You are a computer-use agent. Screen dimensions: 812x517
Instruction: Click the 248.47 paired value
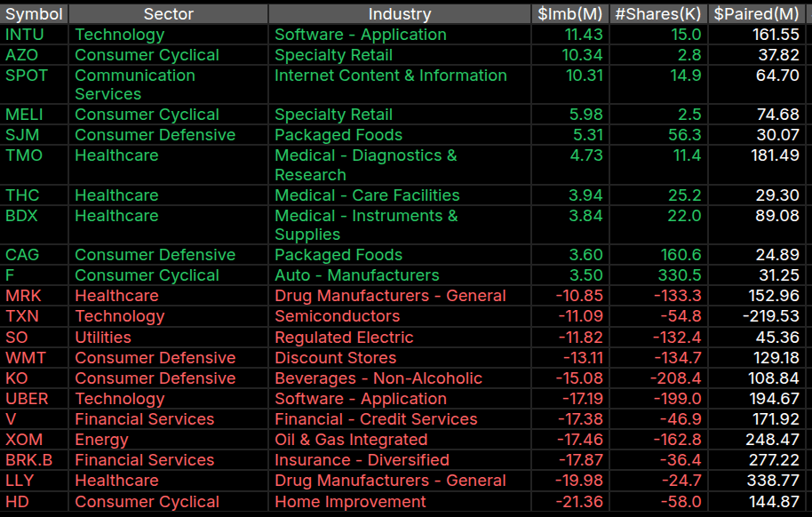coord(773,440)
